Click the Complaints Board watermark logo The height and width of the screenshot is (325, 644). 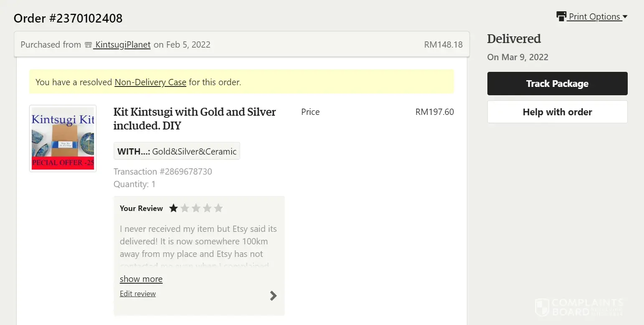[x=579, y=307]
